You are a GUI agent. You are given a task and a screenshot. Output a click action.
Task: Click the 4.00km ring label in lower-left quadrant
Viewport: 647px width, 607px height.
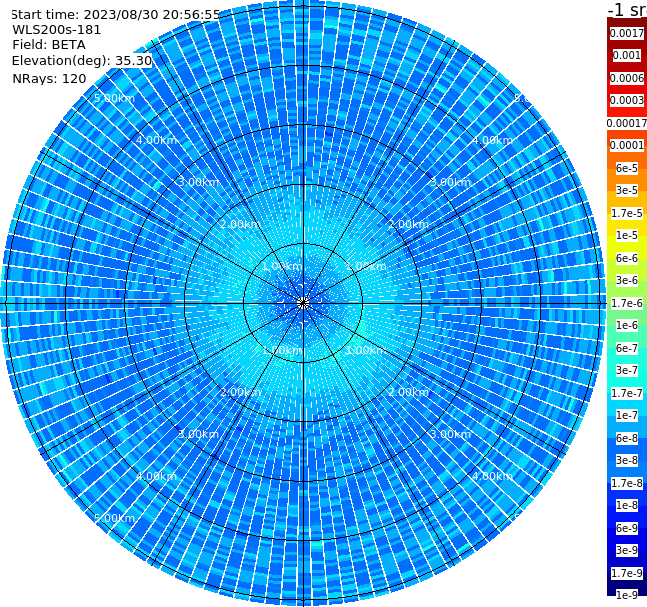coord(156,476)
